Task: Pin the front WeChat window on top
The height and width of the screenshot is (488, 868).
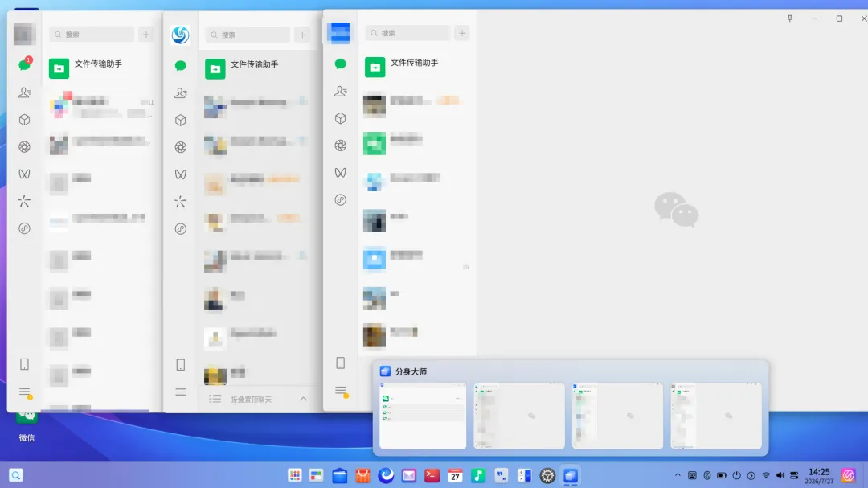Action: pos(790,18)
